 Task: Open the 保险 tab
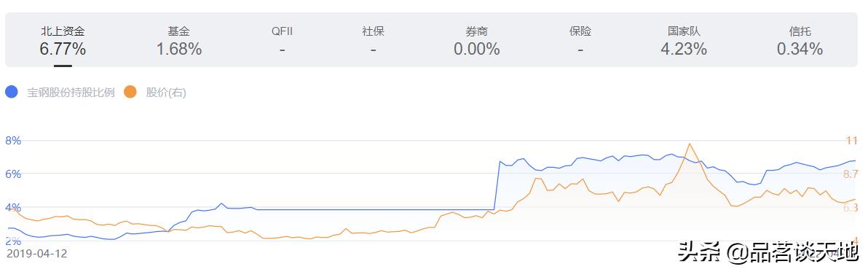[580, 41]
